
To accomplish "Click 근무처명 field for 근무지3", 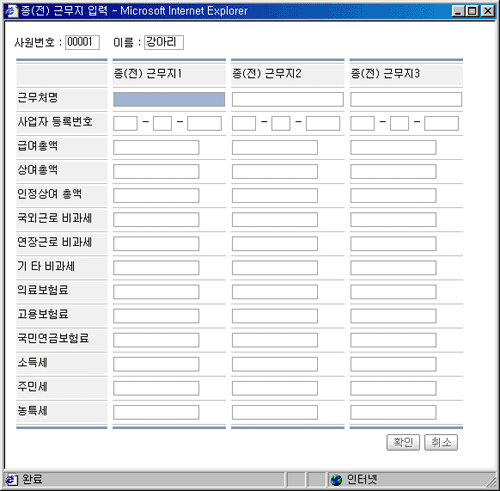I will pos(406,99).
